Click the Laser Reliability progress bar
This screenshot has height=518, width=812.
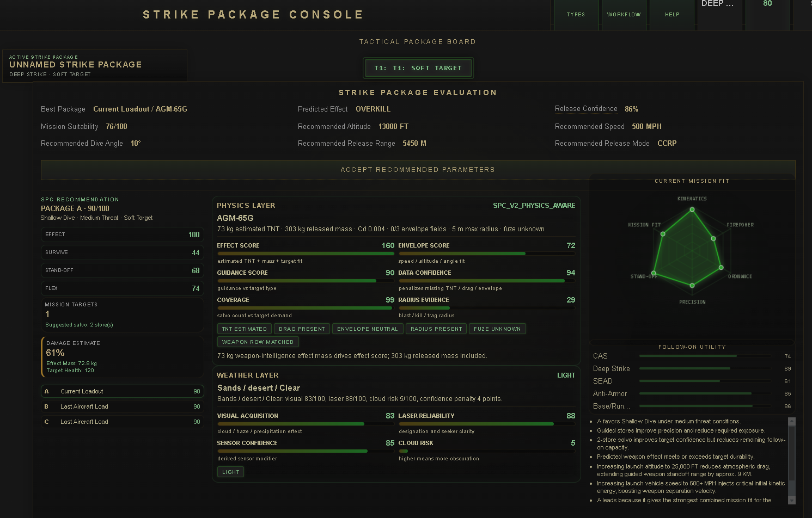[487, 424]
